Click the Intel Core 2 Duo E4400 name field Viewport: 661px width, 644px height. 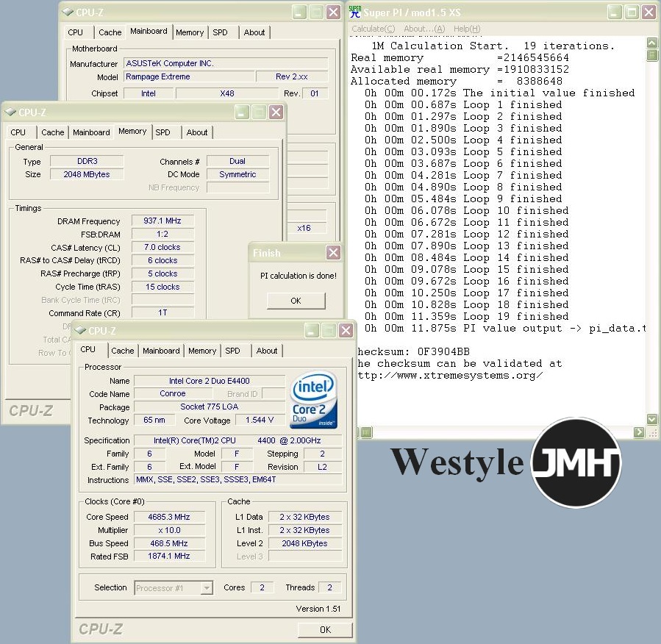click(x=209, y=381)
